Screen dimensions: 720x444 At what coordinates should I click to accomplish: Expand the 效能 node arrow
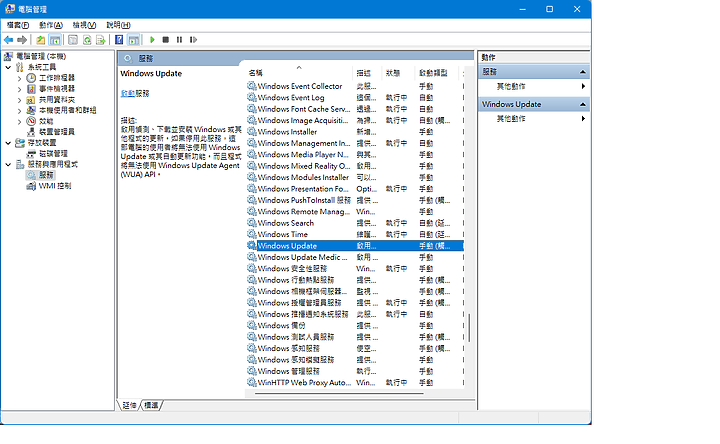(19, 121)
